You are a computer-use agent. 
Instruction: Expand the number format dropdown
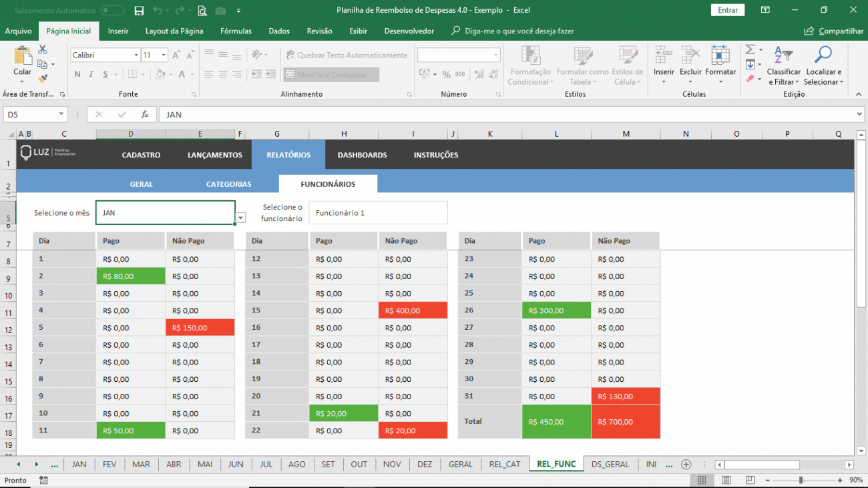pos(496,55)
